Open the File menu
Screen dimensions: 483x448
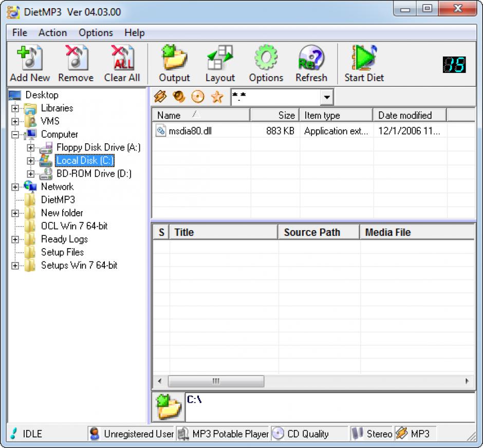20,32
